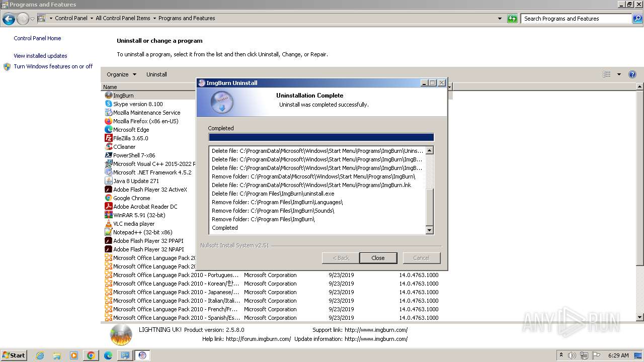Show hidden tray icons arrow
Screen dimensions: 644x362
point(561,355)
